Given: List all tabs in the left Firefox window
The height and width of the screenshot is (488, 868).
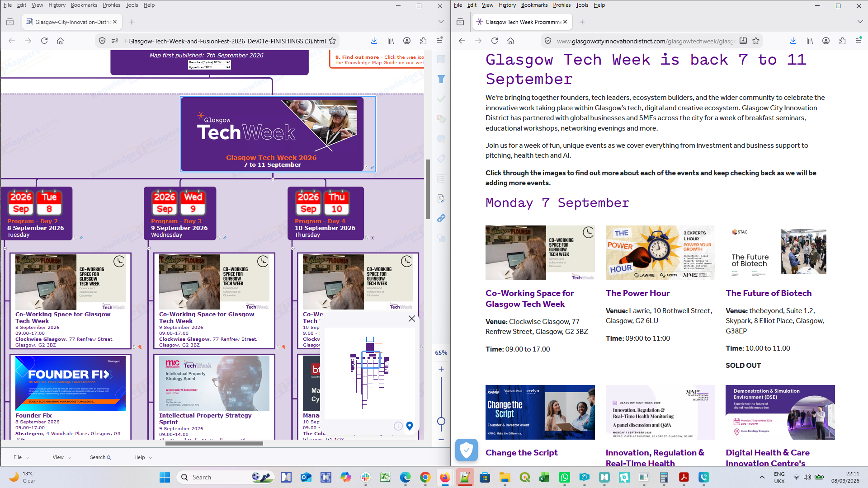Looking at the screenshot, I should coord(441,22).
